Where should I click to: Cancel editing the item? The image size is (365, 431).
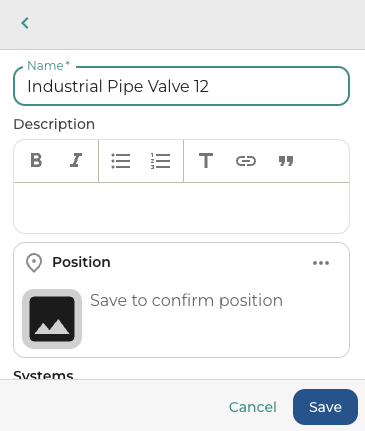253,407
